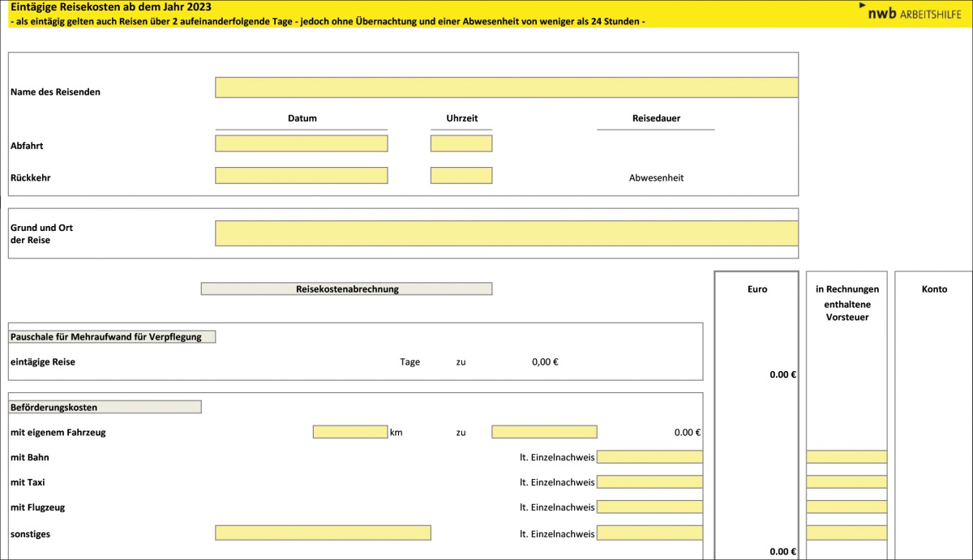The width and height of the screenshot is (973, 560).
Task: Click the mit Bahn Einzelnachweis amount field
Action: coord(649,457)
